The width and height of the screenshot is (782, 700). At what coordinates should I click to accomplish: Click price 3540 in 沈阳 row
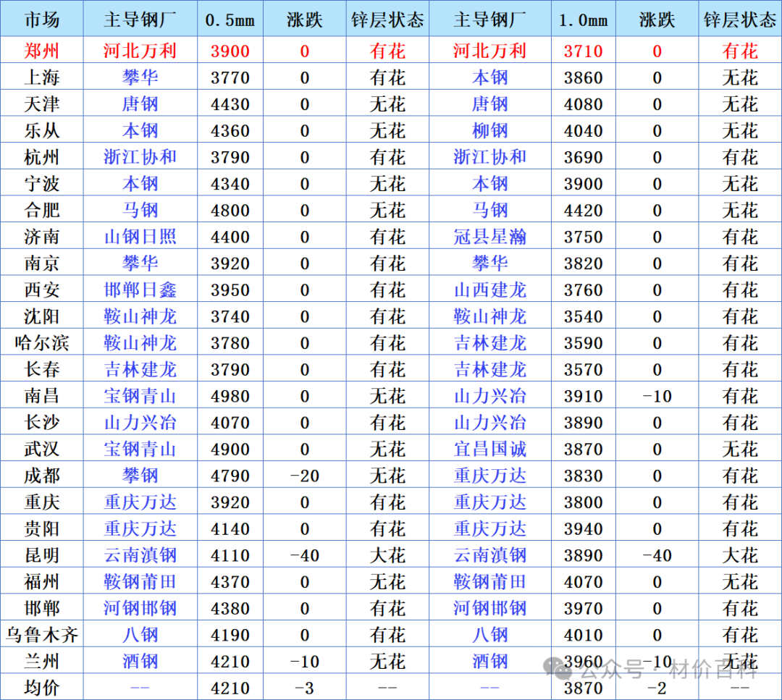click(x=584, y=316)
